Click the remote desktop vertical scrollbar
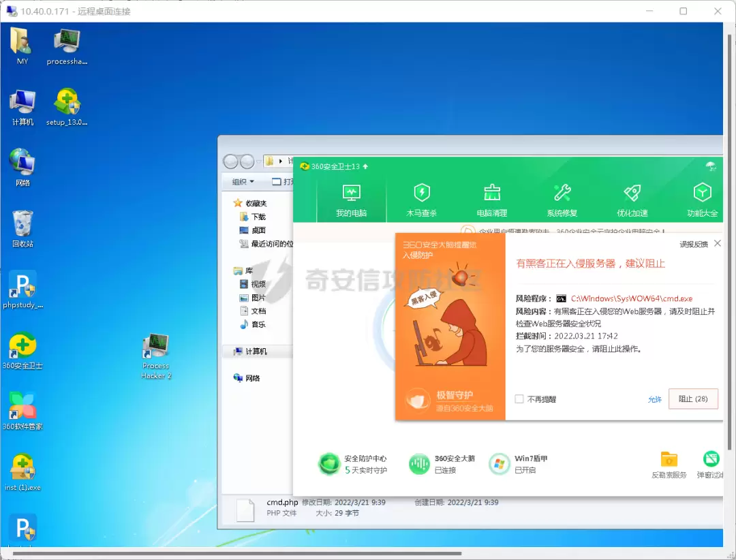The image size is (736, 560). pyautogui.click(x=729, y=243)
